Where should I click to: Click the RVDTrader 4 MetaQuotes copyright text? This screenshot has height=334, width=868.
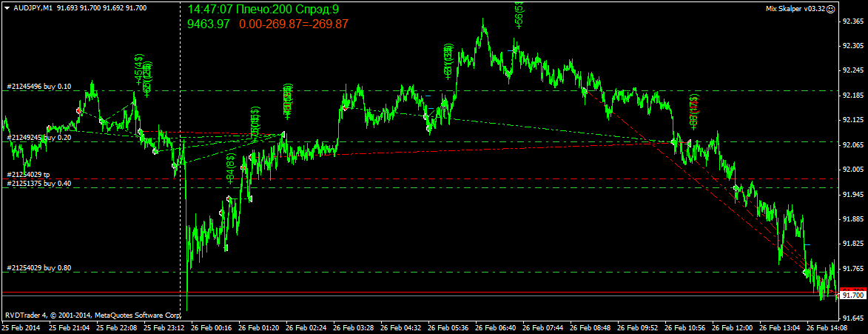coord(93,315)
